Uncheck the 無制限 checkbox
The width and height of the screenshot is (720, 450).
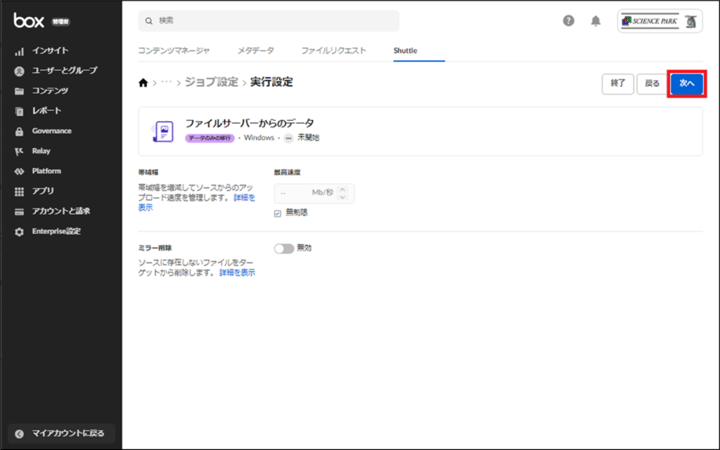pyautogui.click(x=277, y=213)
